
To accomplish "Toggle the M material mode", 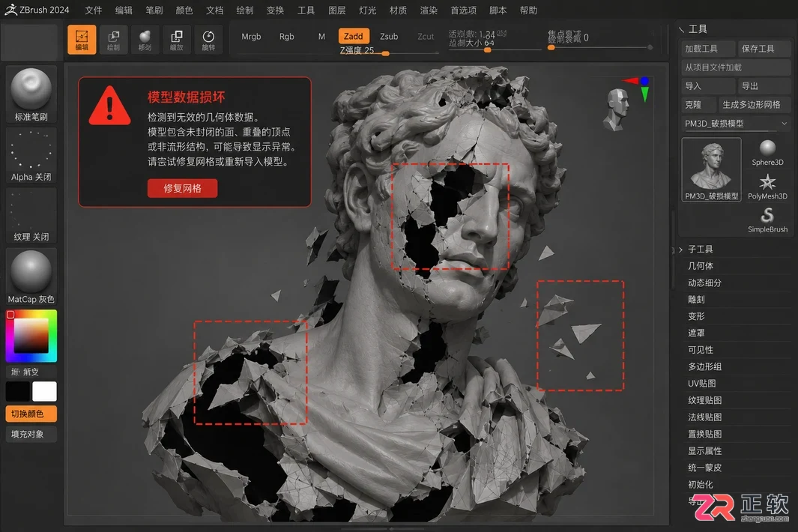I will (x=321, y=36).
